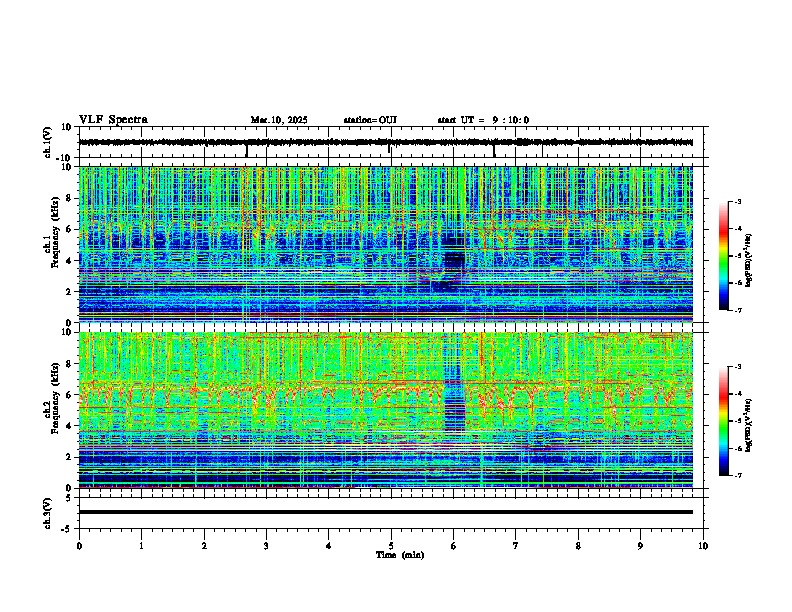792x612 pixels.
Task: Click time axis tick label "2"
Action: [x=204, y=546]
